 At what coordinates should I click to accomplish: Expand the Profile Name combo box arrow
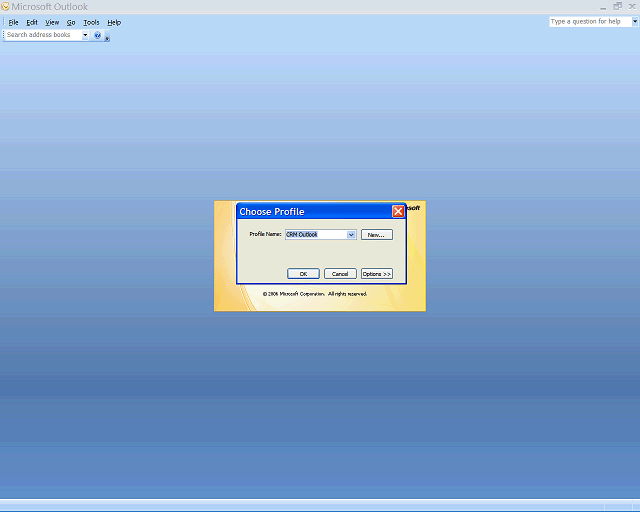pos(351,235)
